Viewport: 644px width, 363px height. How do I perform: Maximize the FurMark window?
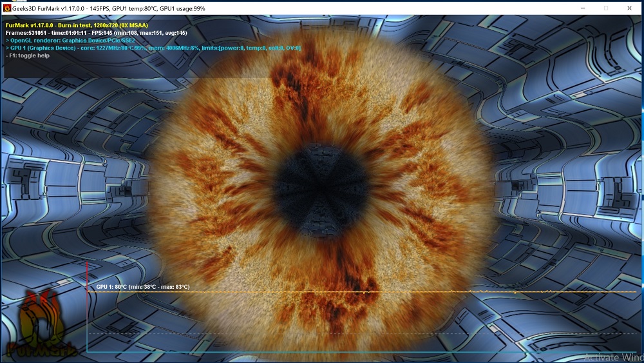coord(606,8)
